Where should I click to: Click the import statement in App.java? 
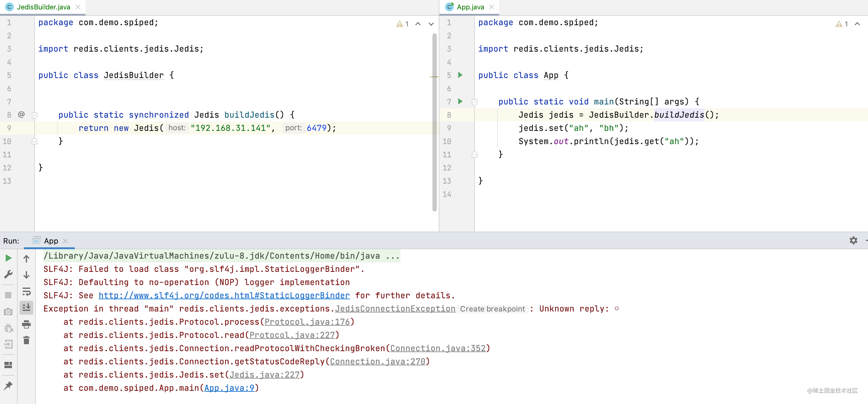pos(561,48)
